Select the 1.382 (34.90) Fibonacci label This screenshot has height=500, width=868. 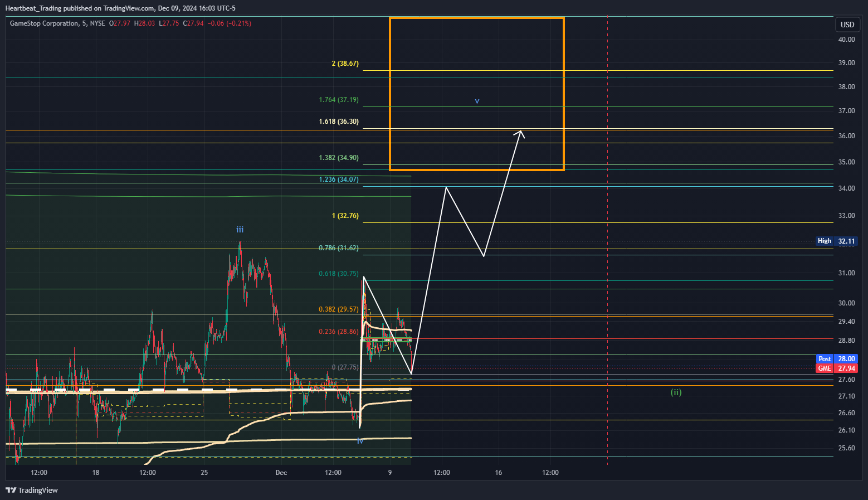339,158
